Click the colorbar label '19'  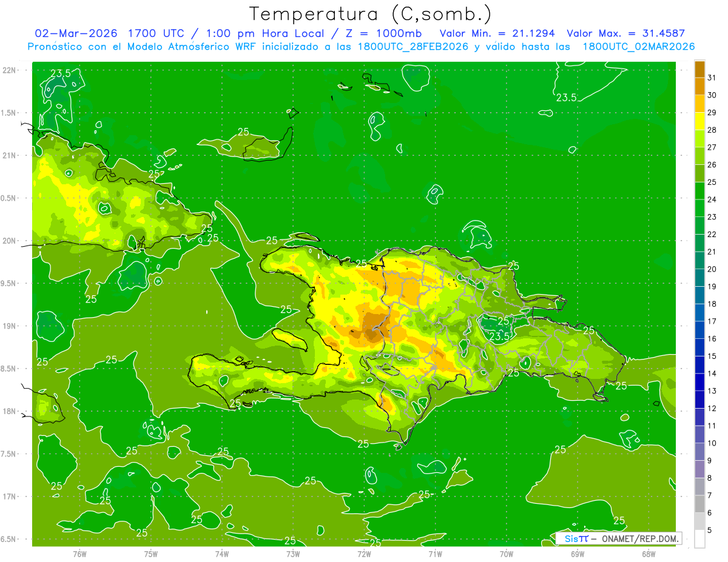pyautogui.click(x=712, y=287)
